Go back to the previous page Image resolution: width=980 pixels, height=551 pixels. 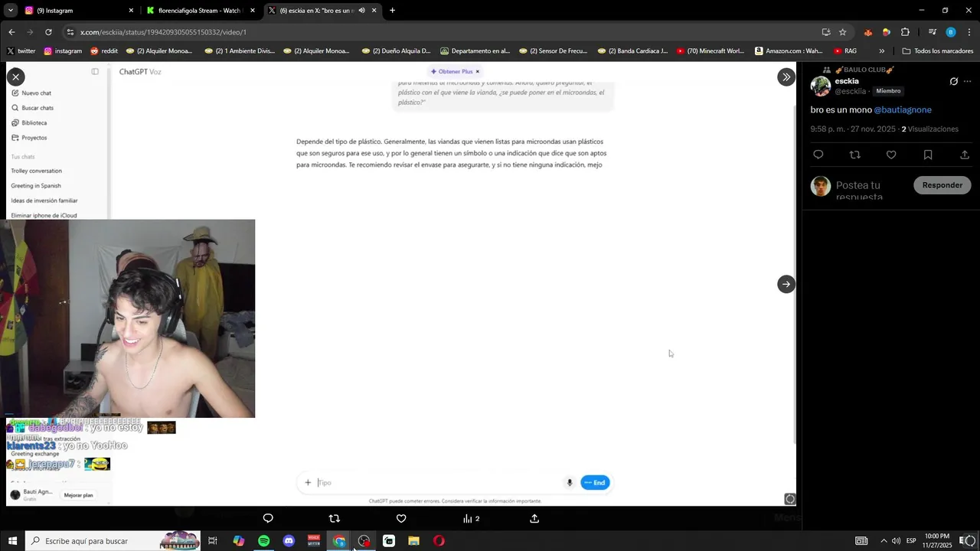coord(11,32)
